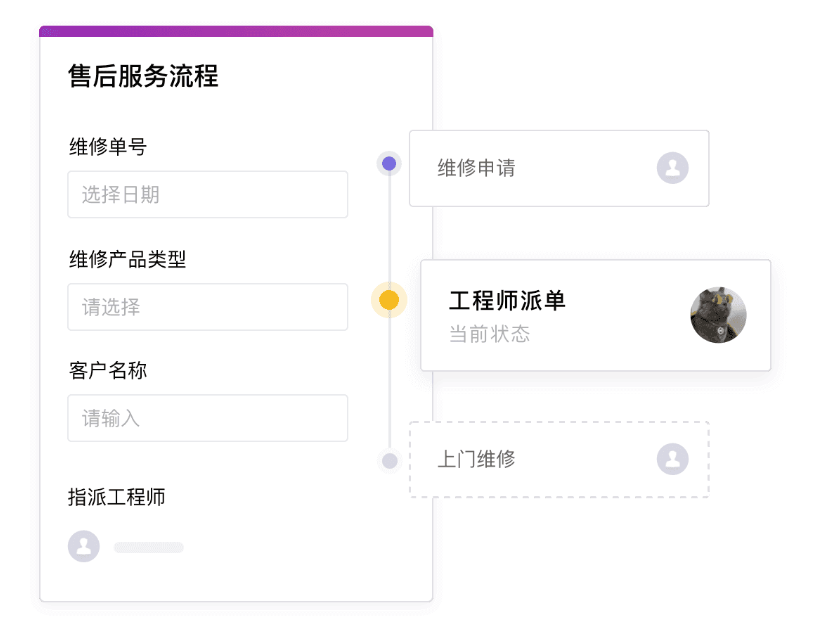This screenshot has width=814, height=631.
Task: Select the yellow timeline dot for 工程师派单
Action: click(389, 300)
